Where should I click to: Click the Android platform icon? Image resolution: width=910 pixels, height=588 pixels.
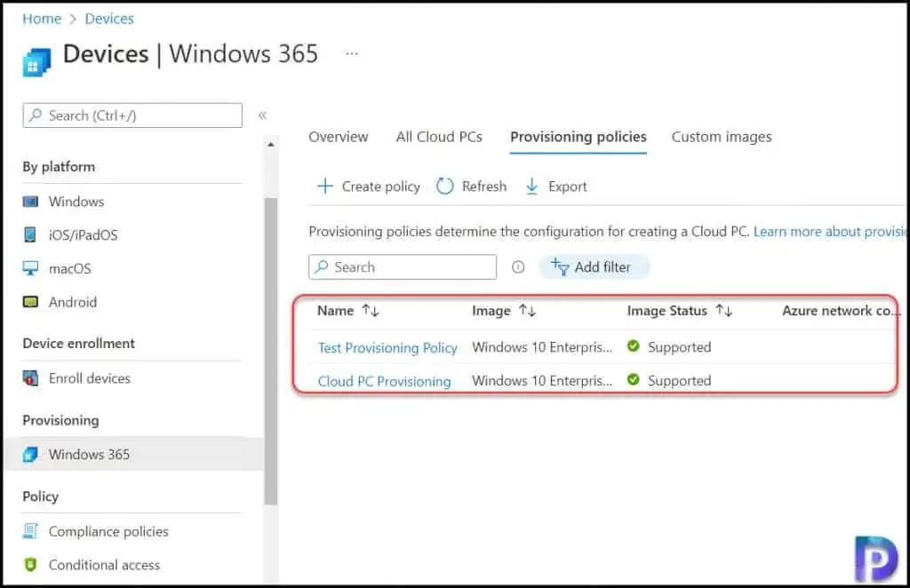click(30, 302)
